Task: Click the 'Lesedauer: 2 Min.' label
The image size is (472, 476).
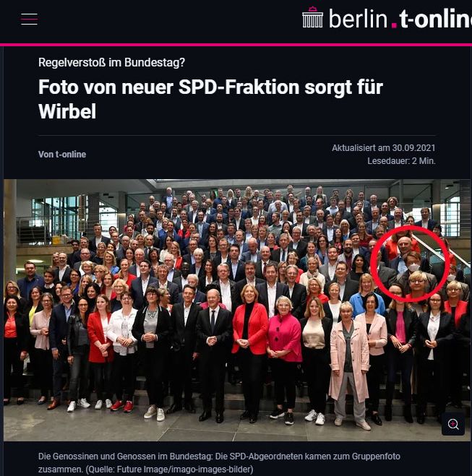Action: [401, 161]
